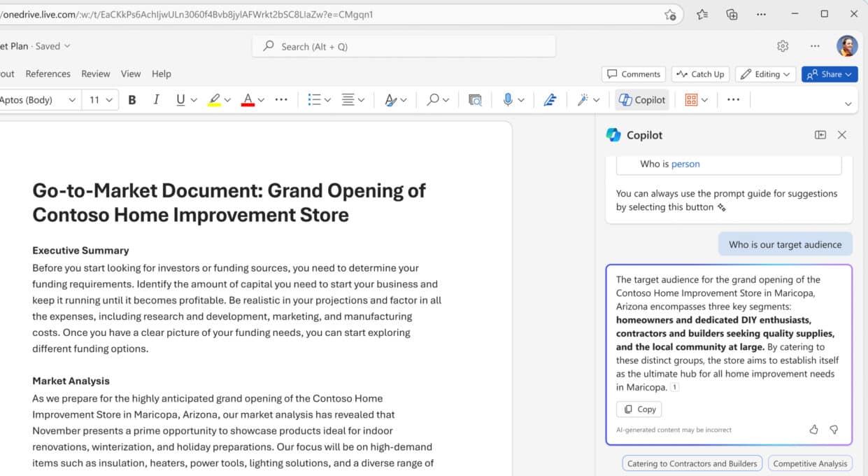Click the Market Analysis heading
868x476 pixels.
point(71,381)
